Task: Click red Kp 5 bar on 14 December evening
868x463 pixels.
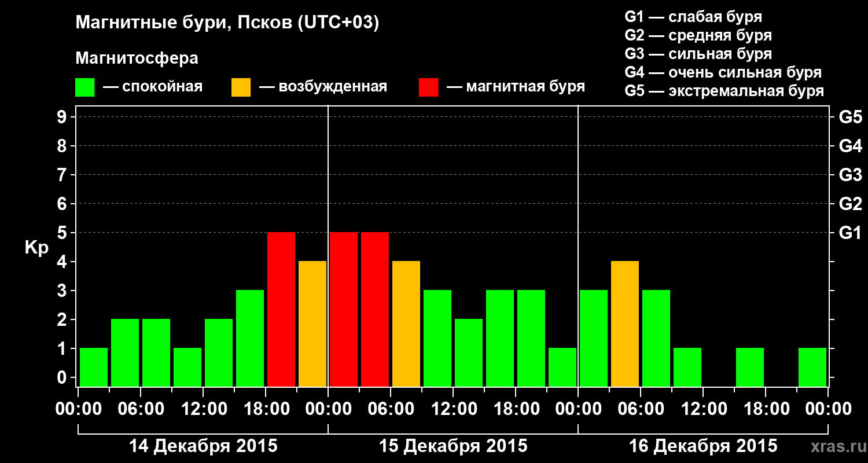Action: 281,309
